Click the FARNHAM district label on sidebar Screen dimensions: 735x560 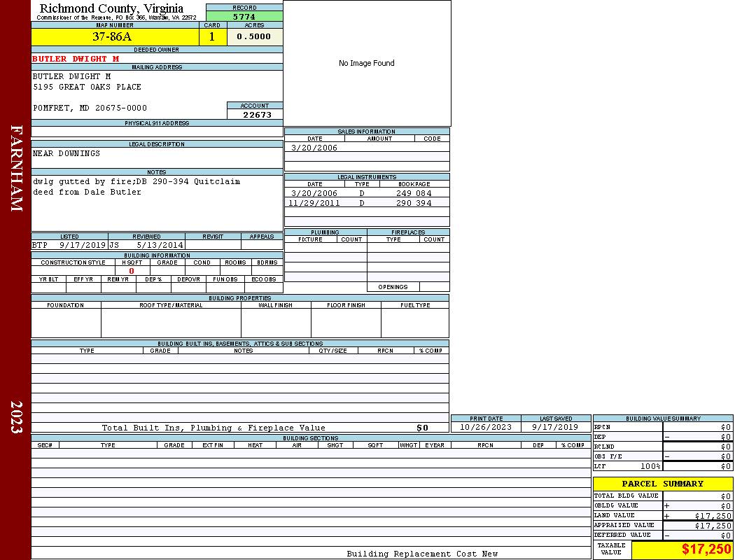[16, 168]
